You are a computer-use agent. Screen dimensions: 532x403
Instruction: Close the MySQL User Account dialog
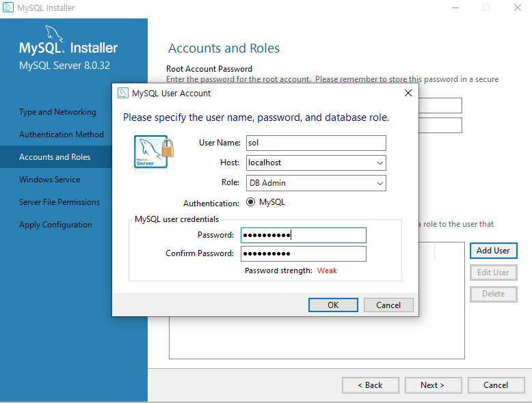[408, 93]
